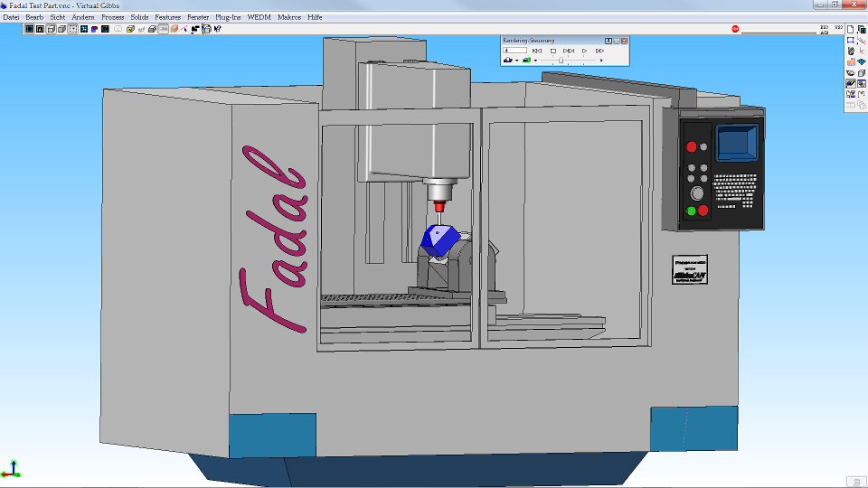Click the stacked cubes toolbar icon
This screenshot has width=868, height=488.
[206, 29]
